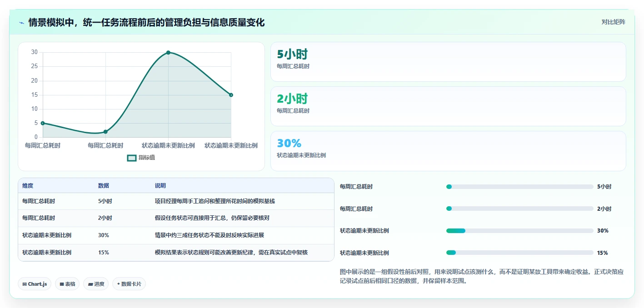Click the large 5小时 value on the first data card
The image size is (644, 308).
pyautogui.click(x=292, y=54)
